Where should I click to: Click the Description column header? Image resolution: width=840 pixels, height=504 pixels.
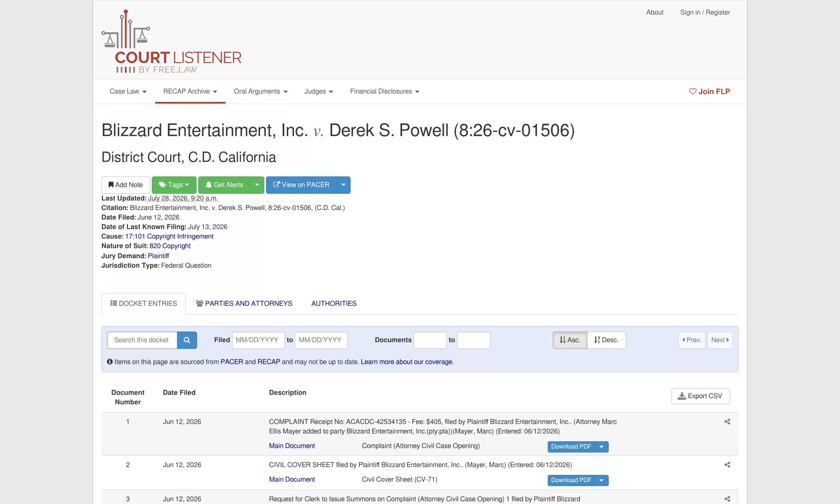tap(287, 393)
